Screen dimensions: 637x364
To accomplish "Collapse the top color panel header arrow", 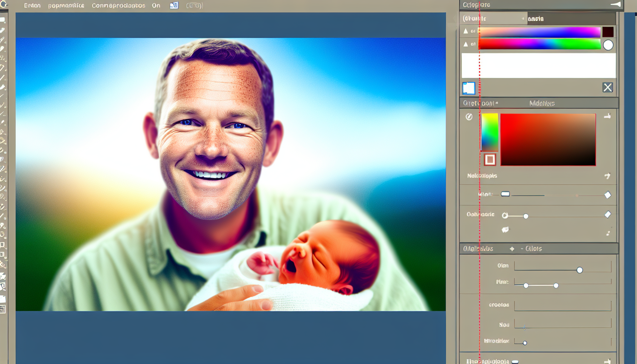I will point(616,5).
